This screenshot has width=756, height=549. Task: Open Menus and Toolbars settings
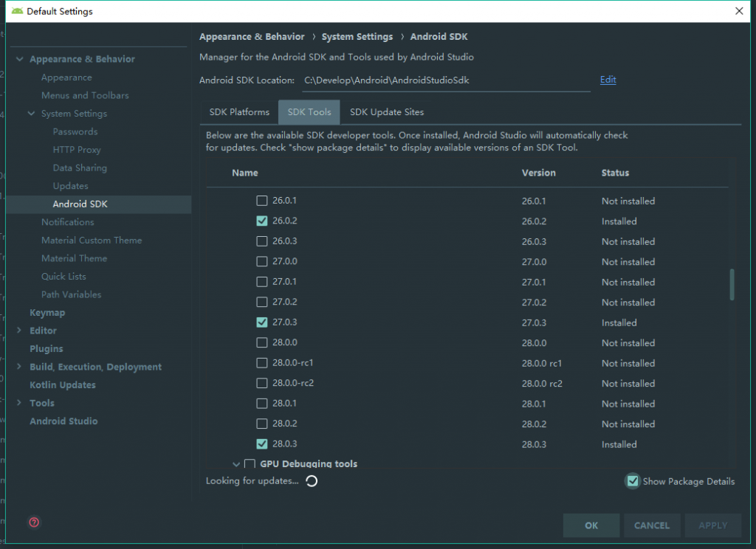click(x=85, y=95)
